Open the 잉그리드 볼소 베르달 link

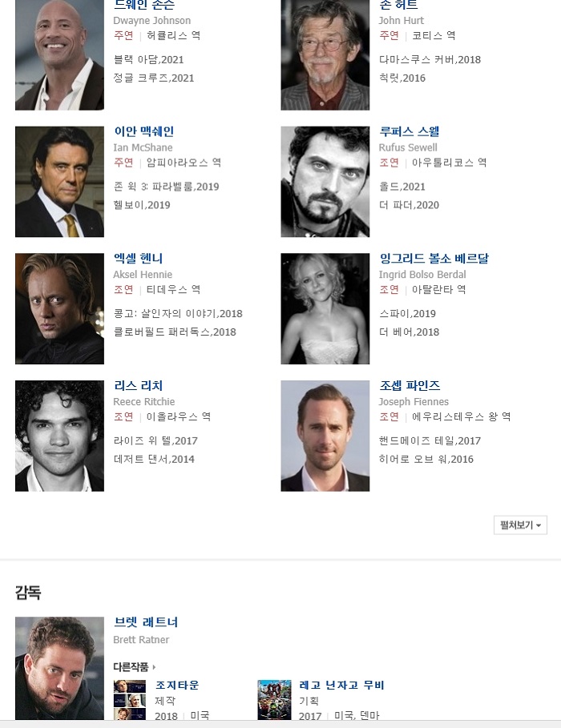tap(434, 259)
